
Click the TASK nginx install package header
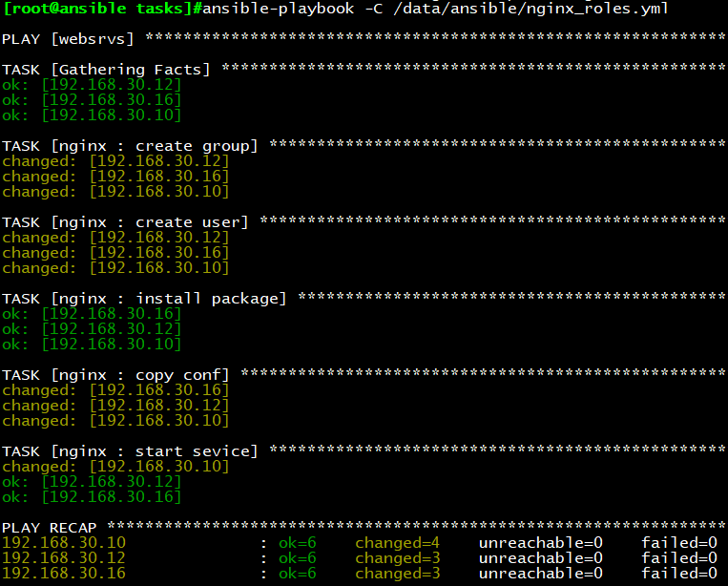click(144, 299)
